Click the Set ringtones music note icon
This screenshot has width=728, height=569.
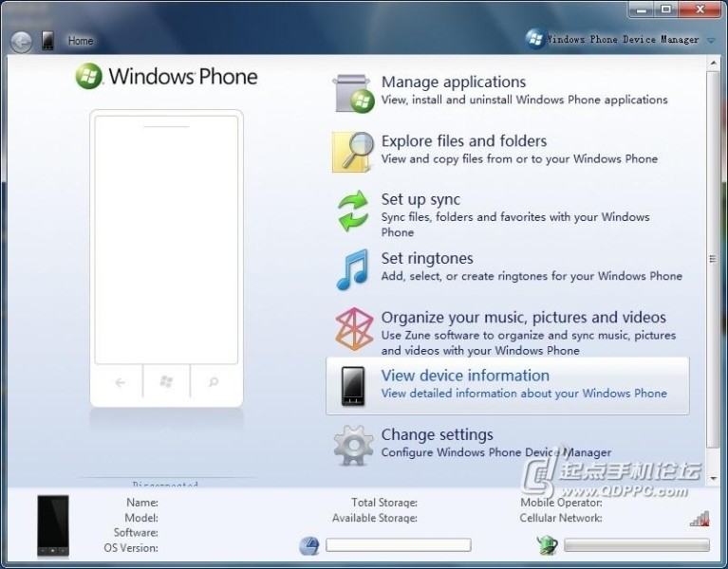[x=352, y=269]
